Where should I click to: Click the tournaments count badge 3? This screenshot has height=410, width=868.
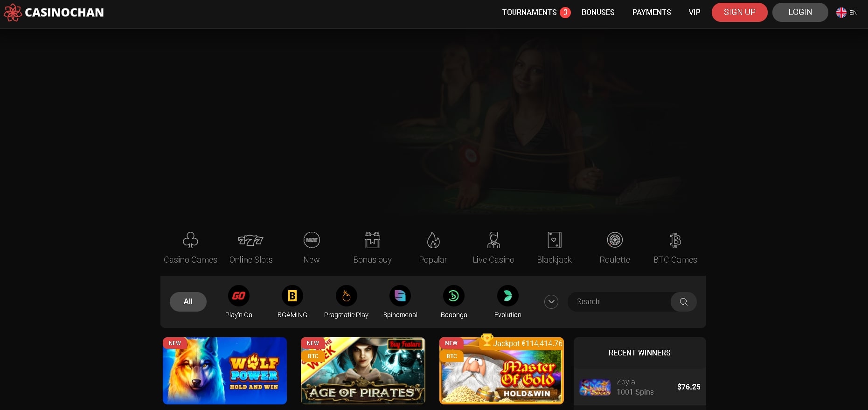point(565,12)
